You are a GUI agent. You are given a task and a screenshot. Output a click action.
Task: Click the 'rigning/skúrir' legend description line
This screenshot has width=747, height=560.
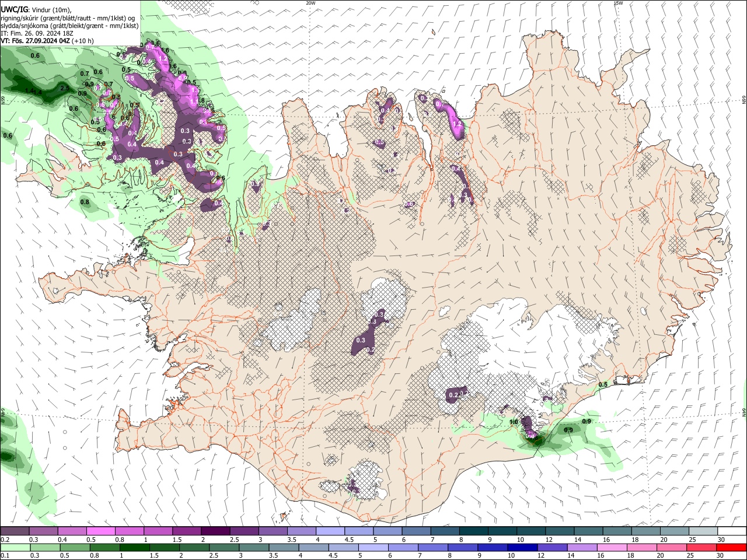tap(68, 18)
